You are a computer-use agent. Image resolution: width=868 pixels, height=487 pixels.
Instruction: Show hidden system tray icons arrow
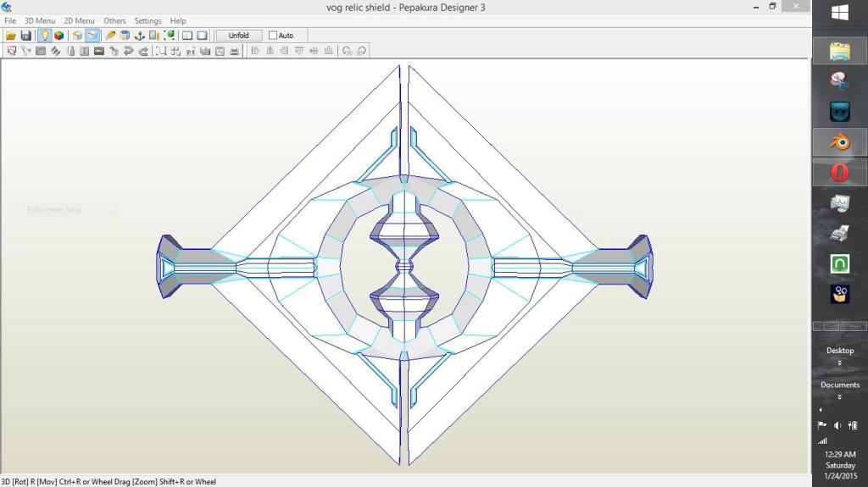(821, 410)
